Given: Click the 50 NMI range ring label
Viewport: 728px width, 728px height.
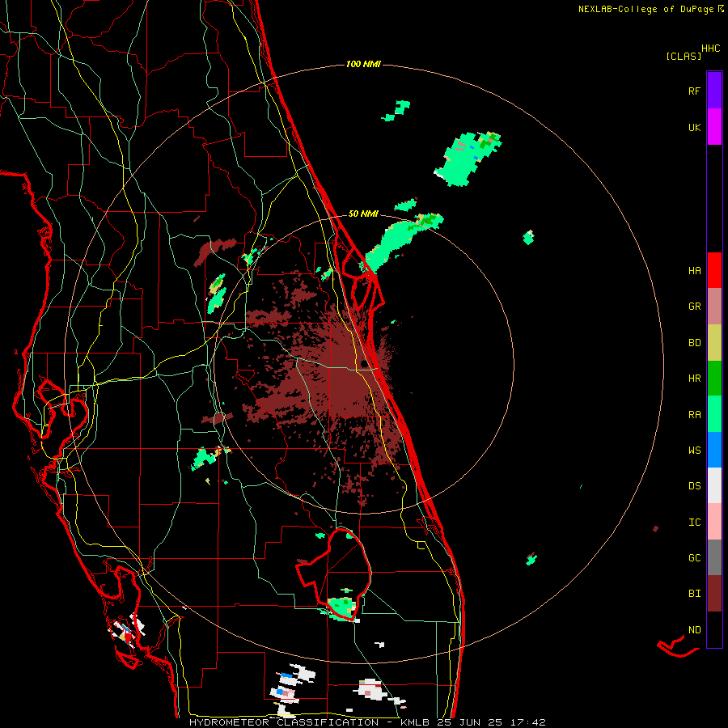Looking at the screenshot, I should tap(363, 214).
